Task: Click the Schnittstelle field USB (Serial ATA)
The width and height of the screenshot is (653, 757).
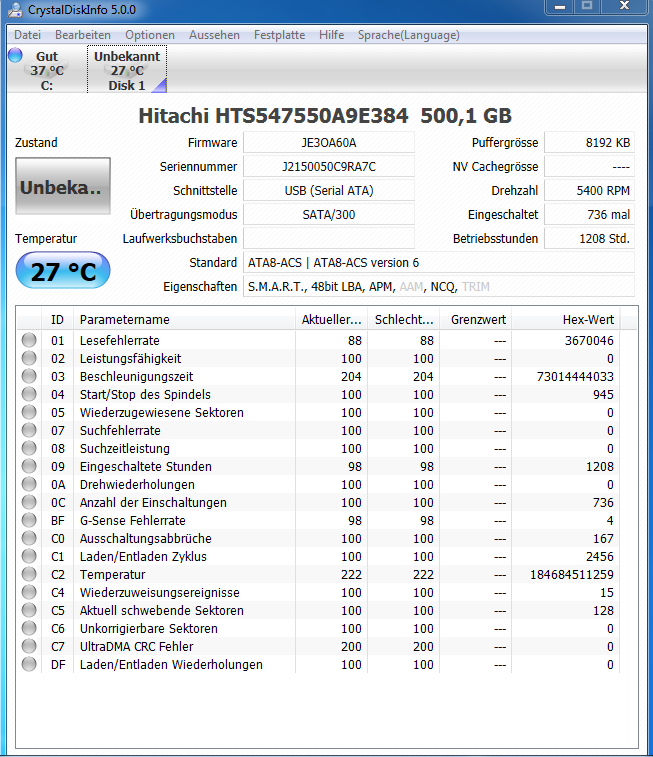Action: coord(329,190)
